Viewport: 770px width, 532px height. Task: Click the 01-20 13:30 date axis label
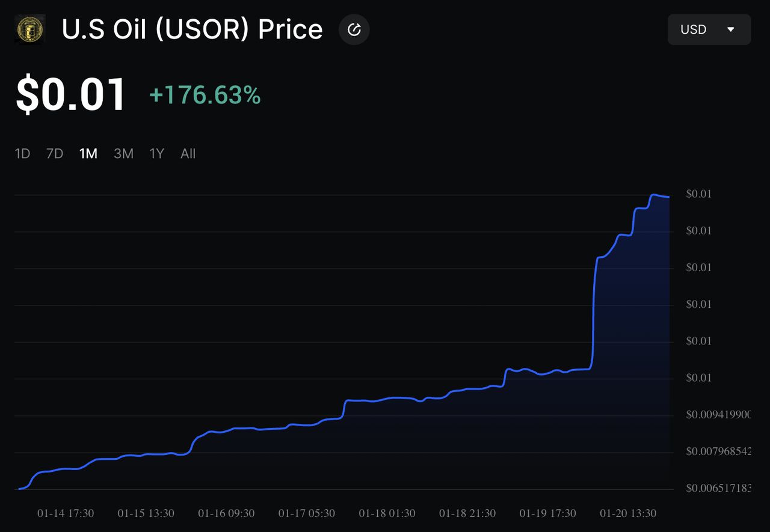tap(628, 513)
